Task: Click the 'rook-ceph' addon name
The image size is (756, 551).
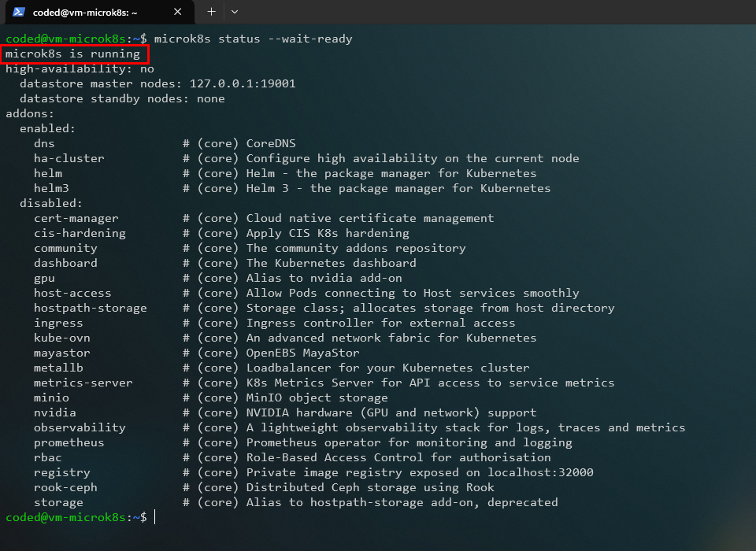Action: tap(65, 487)
